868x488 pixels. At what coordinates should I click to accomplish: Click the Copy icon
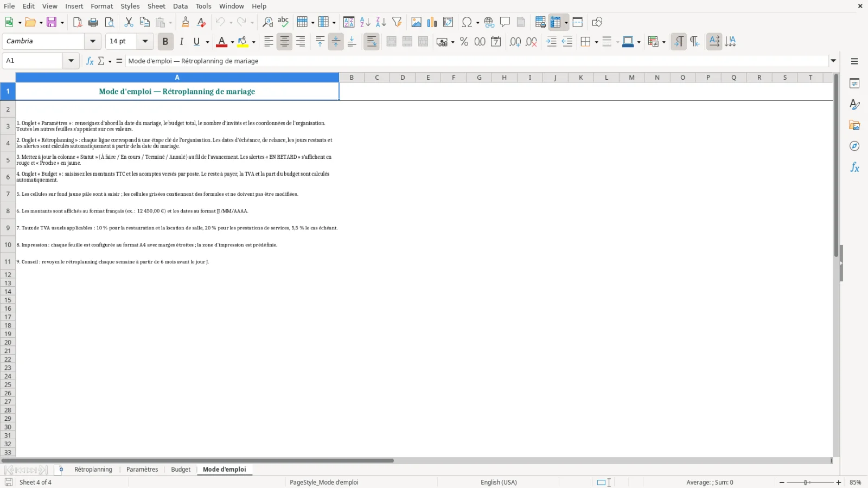click(x=144, y=22)
